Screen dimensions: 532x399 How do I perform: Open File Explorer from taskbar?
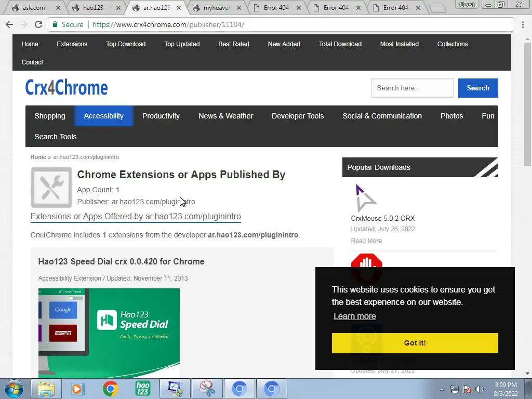46,389
